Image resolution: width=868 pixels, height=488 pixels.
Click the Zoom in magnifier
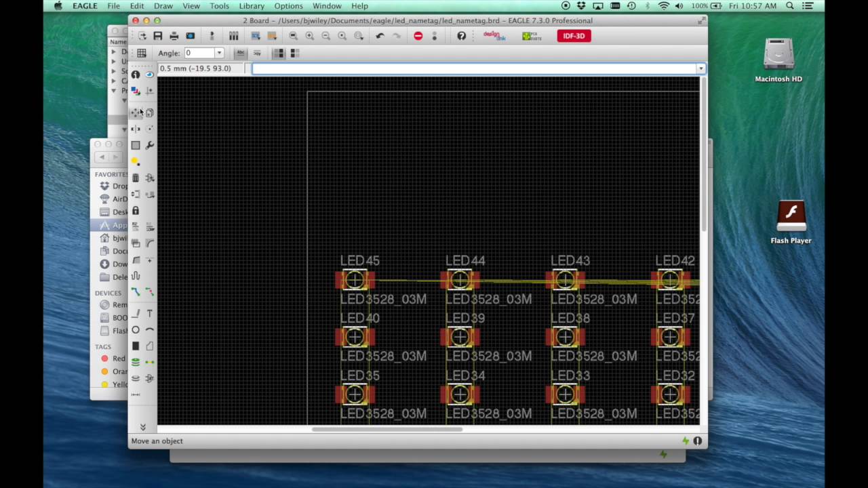pos(310,36)
